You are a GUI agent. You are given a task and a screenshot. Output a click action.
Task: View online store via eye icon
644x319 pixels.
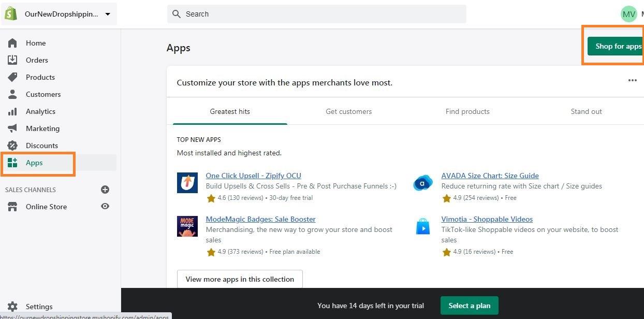pyautogui.click(x=105, y=206)
